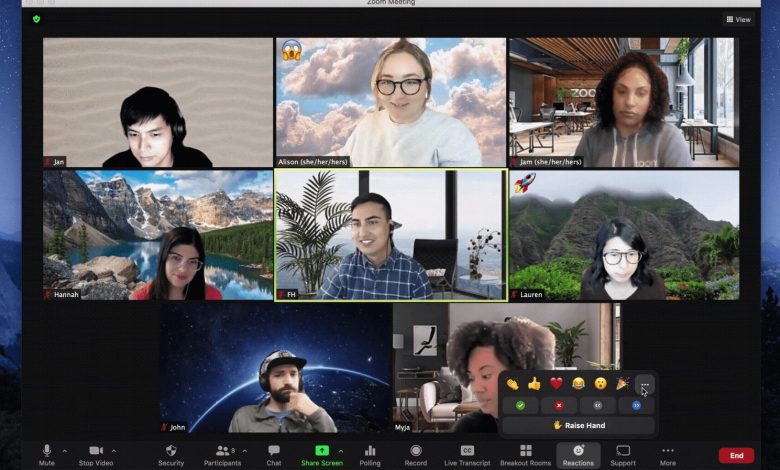The width and height of the screenshot is (780, 470).
Task: Mute the microphone
Action: [47, 455]
